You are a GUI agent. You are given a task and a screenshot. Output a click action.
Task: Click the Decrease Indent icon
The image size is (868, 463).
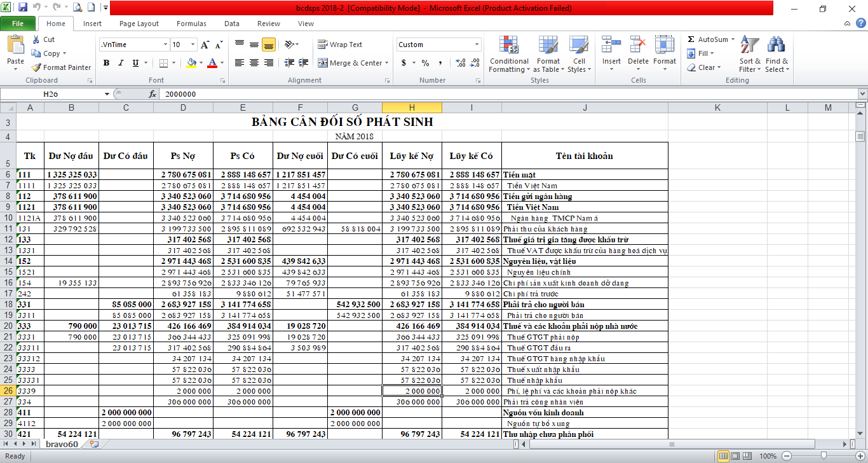click(x=290, y=63)
